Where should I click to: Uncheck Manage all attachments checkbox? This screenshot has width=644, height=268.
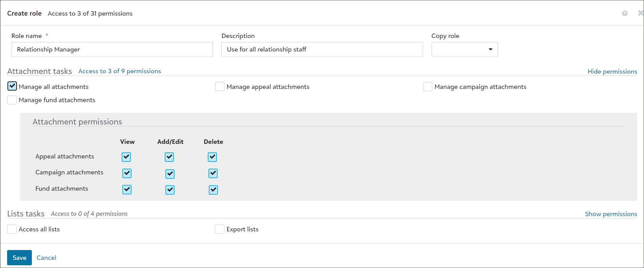click(x=12, y=86)
